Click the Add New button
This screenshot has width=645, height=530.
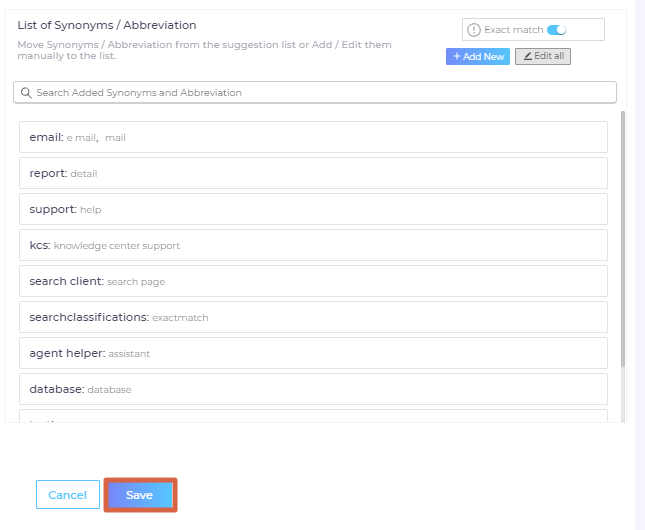click(478, 56)
